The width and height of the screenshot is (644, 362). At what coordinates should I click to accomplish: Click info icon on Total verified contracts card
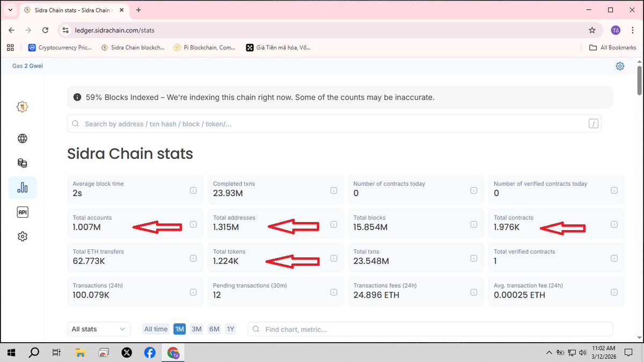coord(614,258)
